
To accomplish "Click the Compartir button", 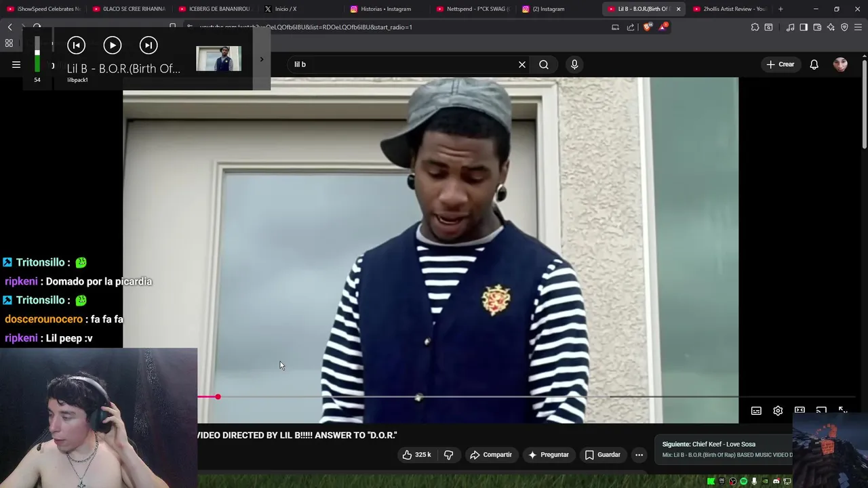I will (x=491, y=455).
